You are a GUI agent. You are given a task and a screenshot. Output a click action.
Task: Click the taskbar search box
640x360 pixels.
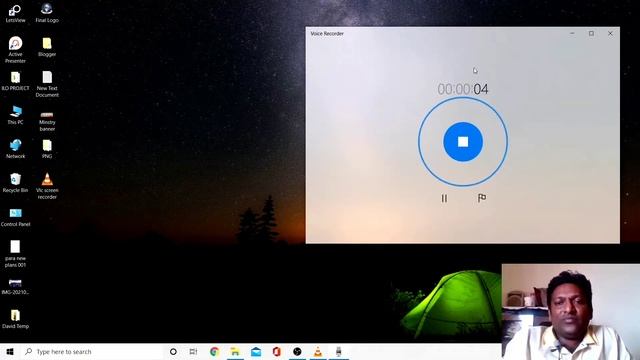[92, 351]
